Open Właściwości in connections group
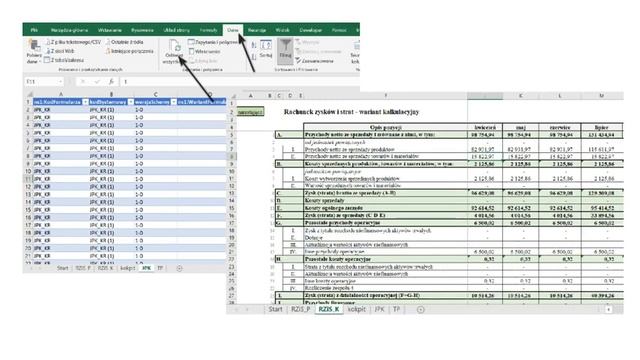 pos(204,51)
